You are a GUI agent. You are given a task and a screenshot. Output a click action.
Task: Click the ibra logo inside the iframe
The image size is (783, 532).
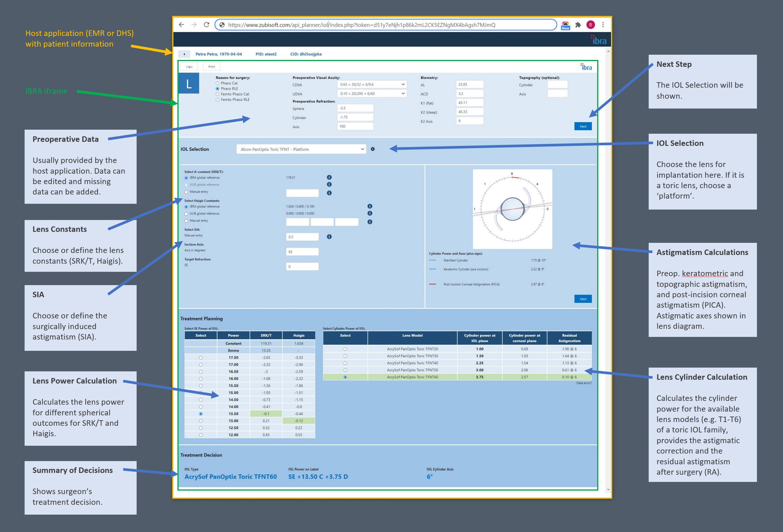click(x=586, y=67)
